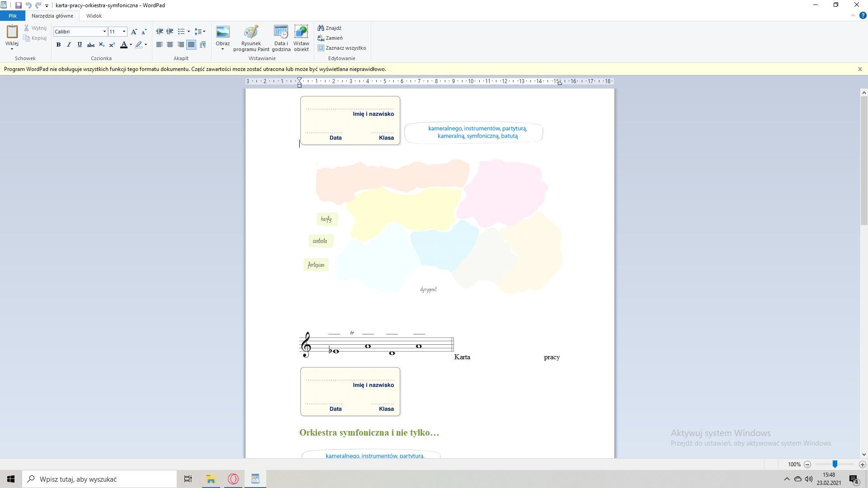Screen dimensions: 868x488
Task: Click the Wklej (Paste) clipboard icon
Action: coord(12,32)
